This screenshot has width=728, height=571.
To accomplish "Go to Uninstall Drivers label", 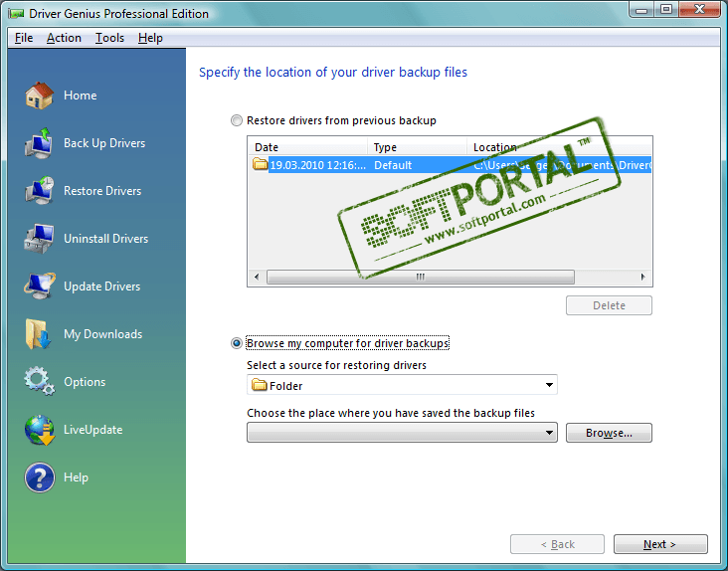I will pyautogui.click(x=105, y=239).
